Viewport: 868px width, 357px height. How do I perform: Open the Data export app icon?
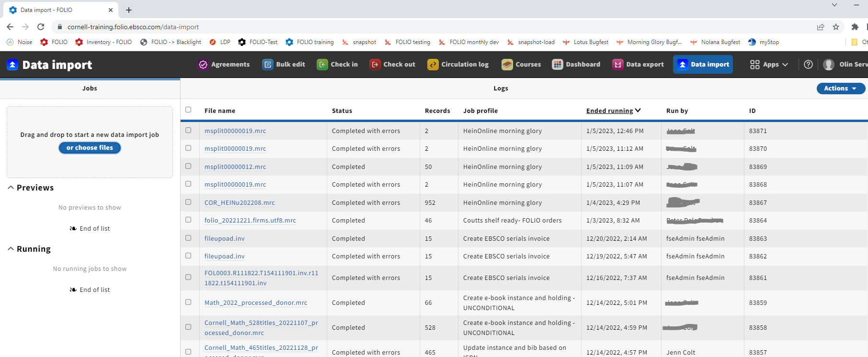pyautogui.click(x=618, y=65)
